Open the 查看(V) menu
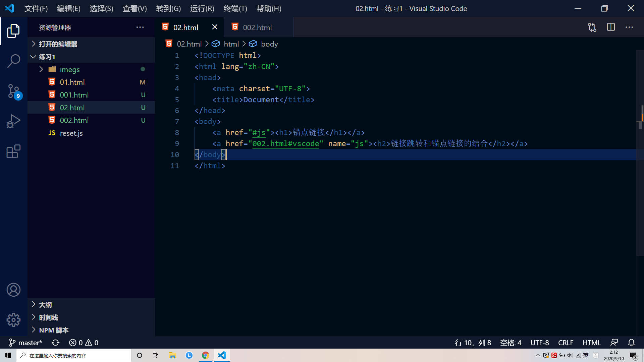Viewport: 644px width, 362px height. pyautogui.click(x=135, y=8)
